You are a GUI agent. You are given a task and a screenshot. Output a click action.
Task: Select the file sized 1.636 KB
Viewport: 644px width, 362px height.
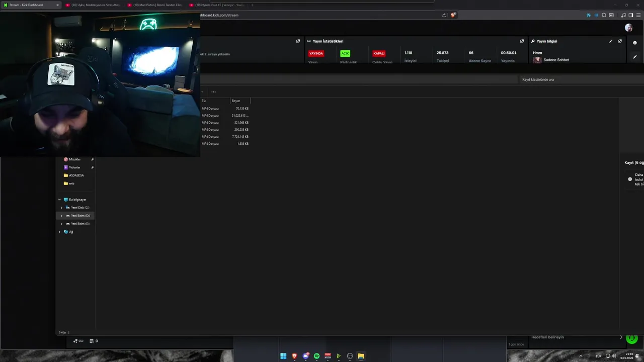(225, 144)
